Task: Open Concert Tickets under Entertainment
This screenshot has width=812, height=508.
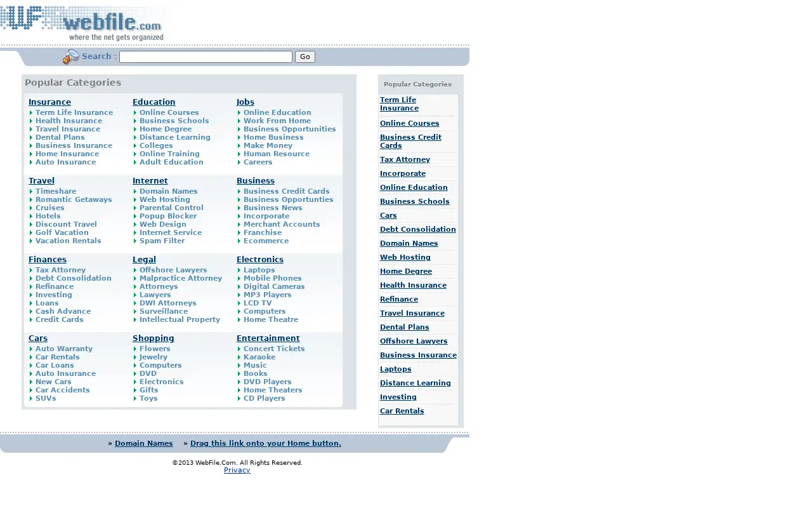Action: click(x=274, y=349)
